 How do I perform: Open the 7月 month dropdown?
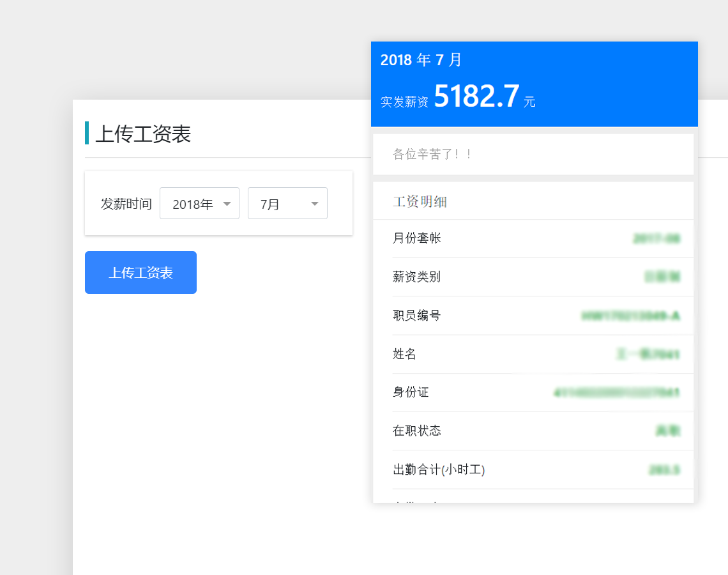click(287, 204)
